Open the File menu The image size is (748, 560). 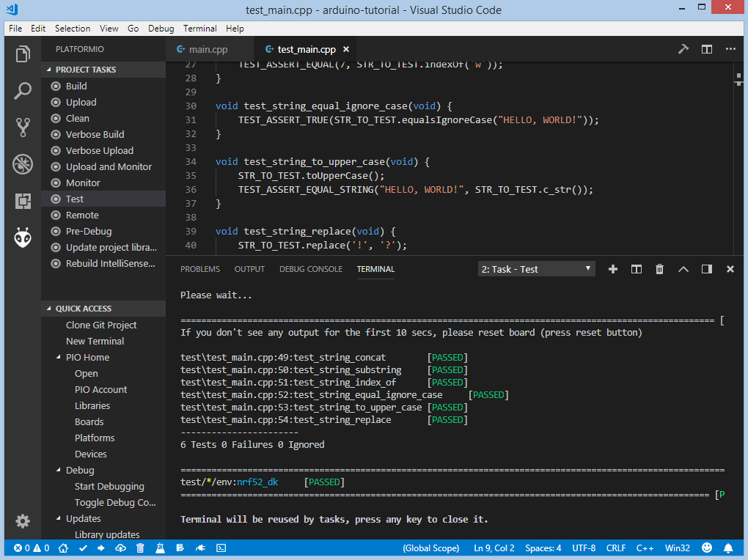15,28
